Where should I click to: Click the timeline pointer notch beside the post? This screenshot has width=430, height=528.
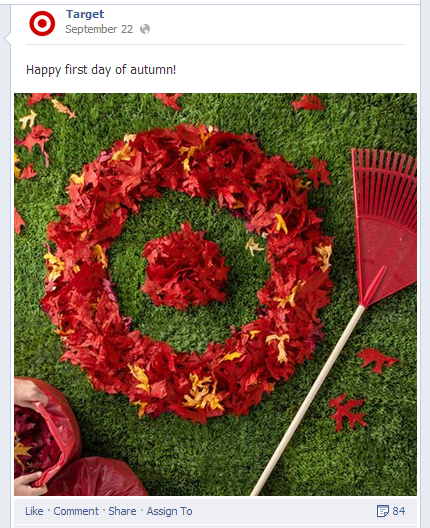click(x=7, y=38)
